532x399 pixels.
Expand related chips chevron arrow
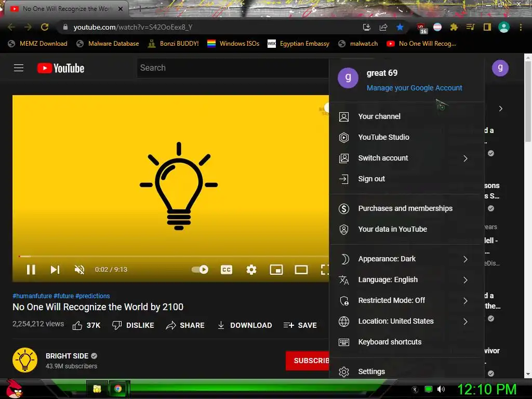click(x=501, y=109)
